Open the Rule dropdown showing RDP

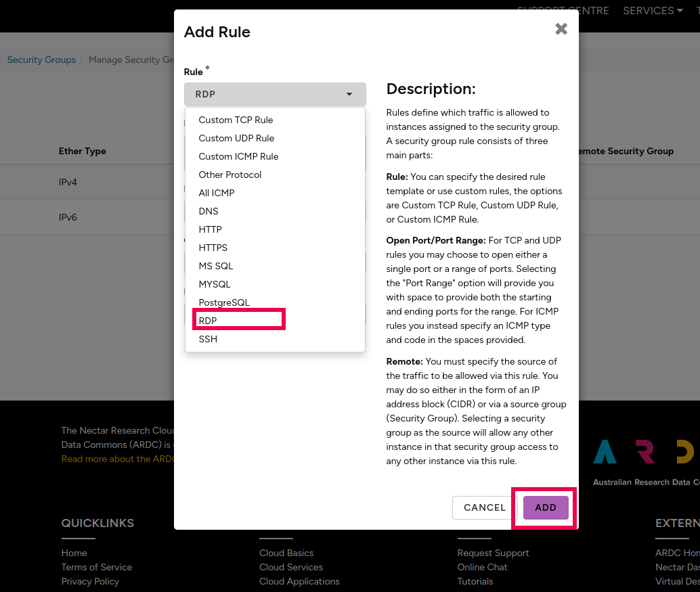[x=275, y=94]
